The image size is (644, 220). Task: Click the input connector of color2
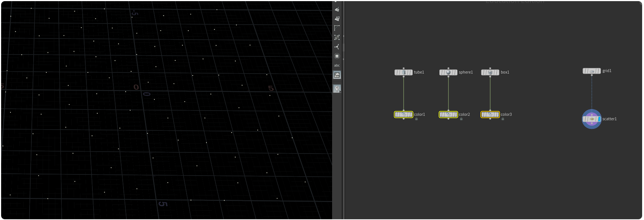448,111
